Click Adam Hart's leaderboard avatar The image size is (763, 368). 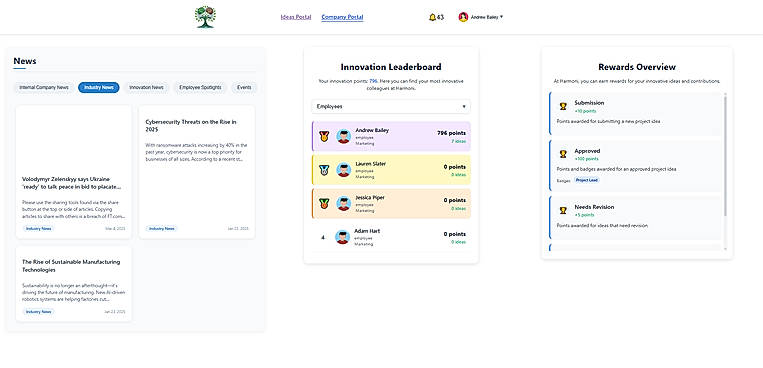[x=344, y=237]
